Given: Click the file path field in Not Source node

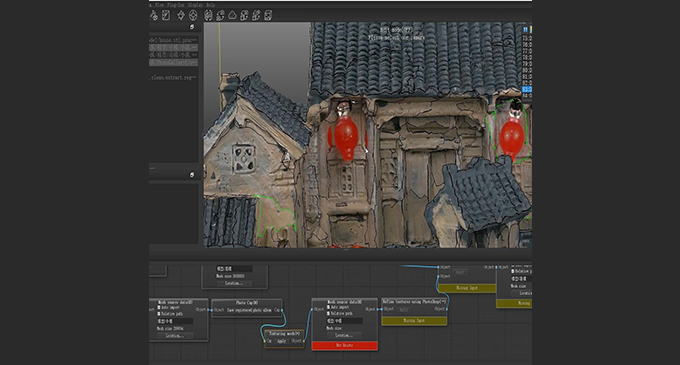Looking at the screenshot, I should 344,321.
